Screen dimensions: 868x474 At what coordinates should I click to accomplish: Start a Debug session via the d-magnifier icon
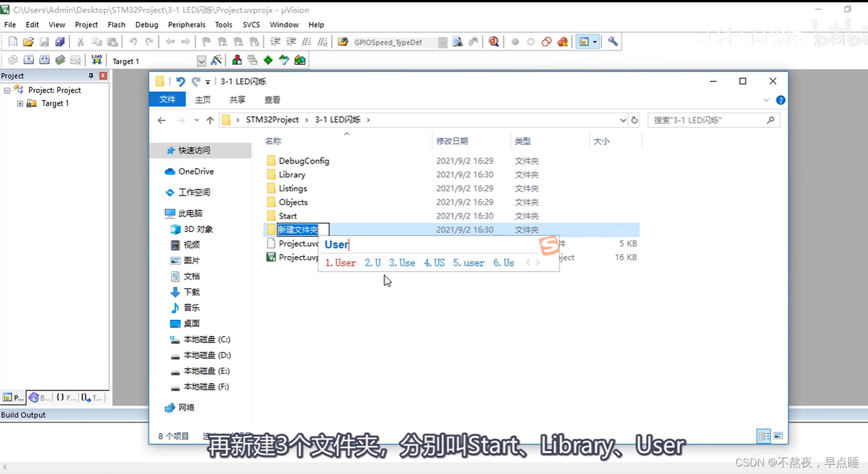click(493, 41)
